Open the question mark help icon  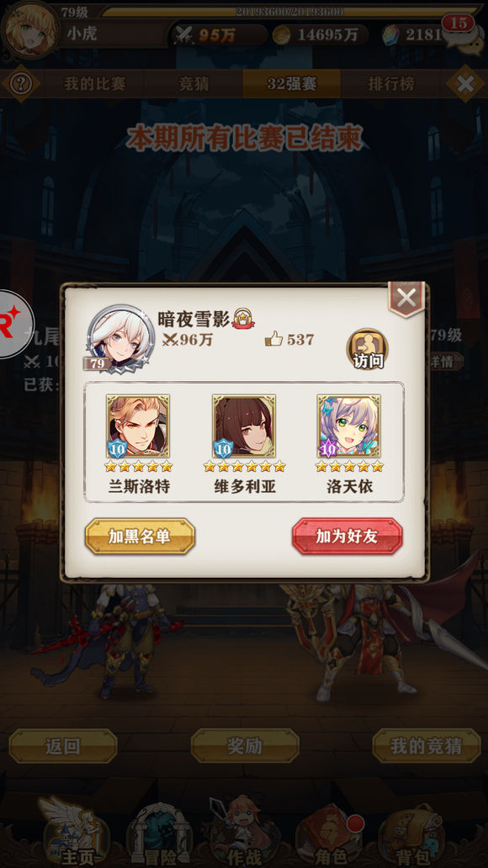click(20, 84)
